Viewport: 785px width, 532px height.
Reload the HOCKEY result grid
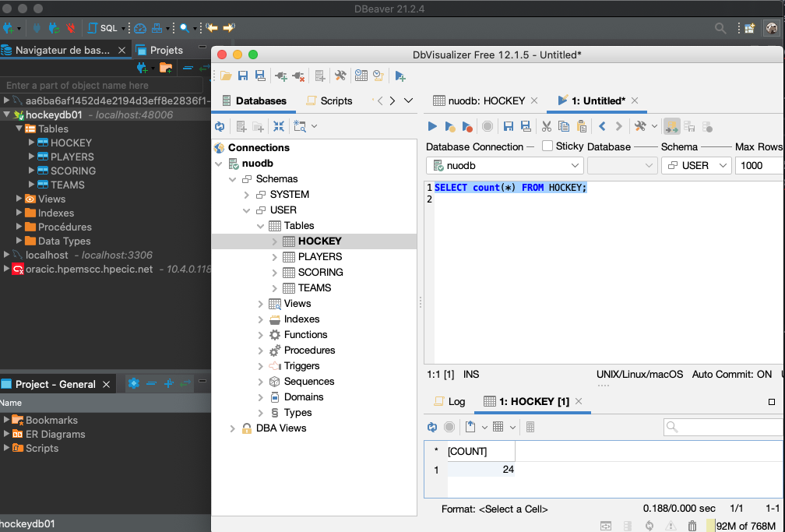coord(432,427)
